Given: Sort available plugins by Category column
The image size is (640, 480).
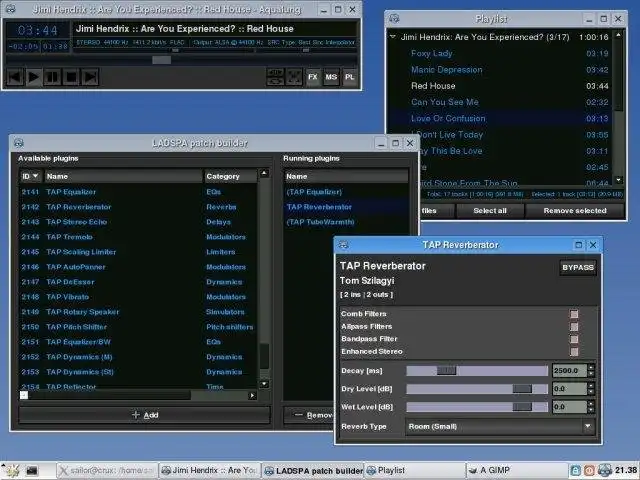Looking at the screenshot, I should 230,176.
